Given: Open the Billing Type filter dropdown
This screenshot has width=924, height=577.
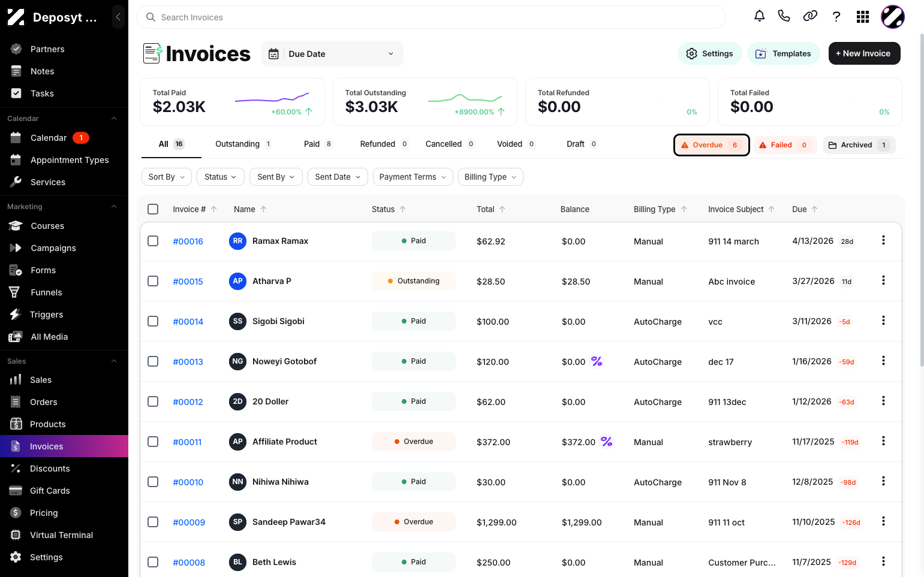Looking at the screenshot, I should pos(490,177).
